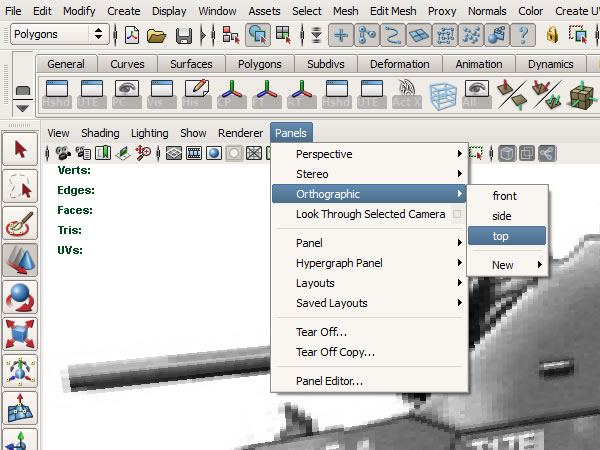This screenshot has height=450, width=600.
Task: Activate the Soft Modification tool
Action: point(20,409)
